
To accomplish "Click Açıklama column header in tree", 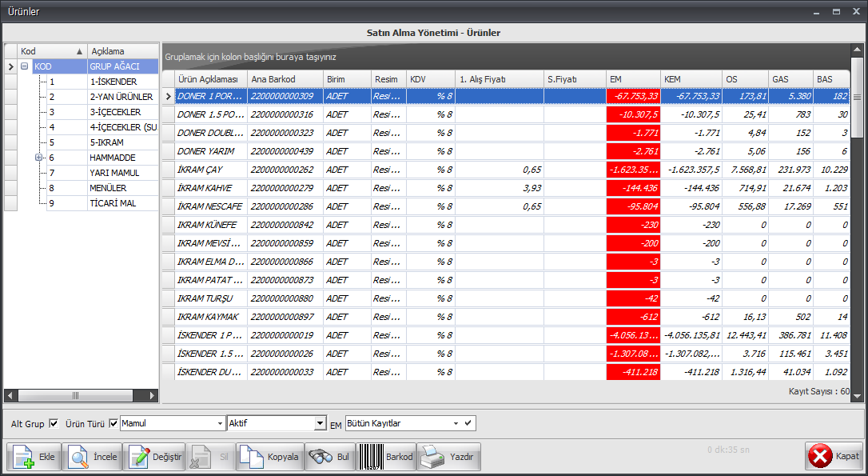I will point(123,51).
